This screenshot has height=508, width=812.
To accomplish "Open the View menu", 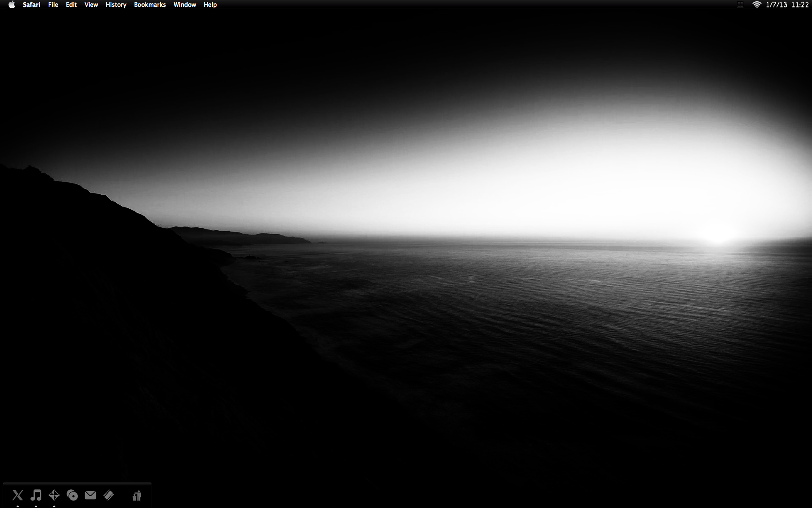I will pyautogui.click(x=91, y=5).
